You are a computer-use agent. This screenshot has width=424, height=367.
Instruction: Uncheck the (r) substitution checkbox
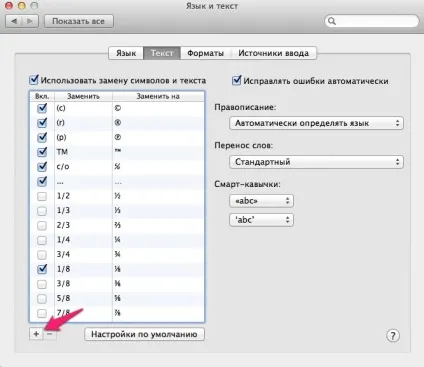(42, 123)
